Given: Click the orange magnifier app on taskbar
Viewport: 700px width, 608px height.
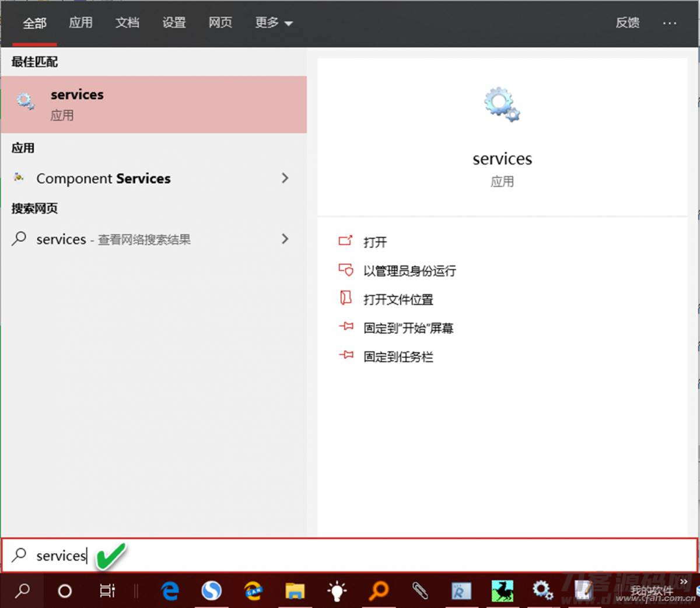Looking at the screenshot, I should point(379,590).
